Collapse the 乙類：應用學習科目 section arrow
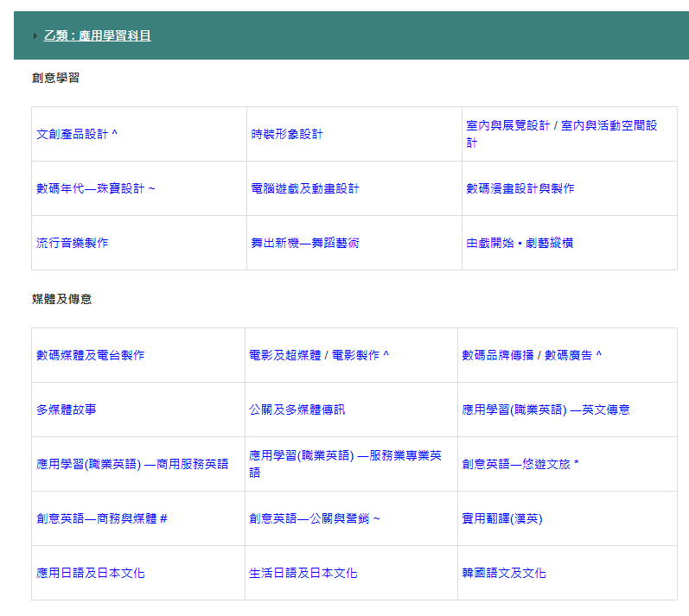689x616 pixels. (35, 36)
